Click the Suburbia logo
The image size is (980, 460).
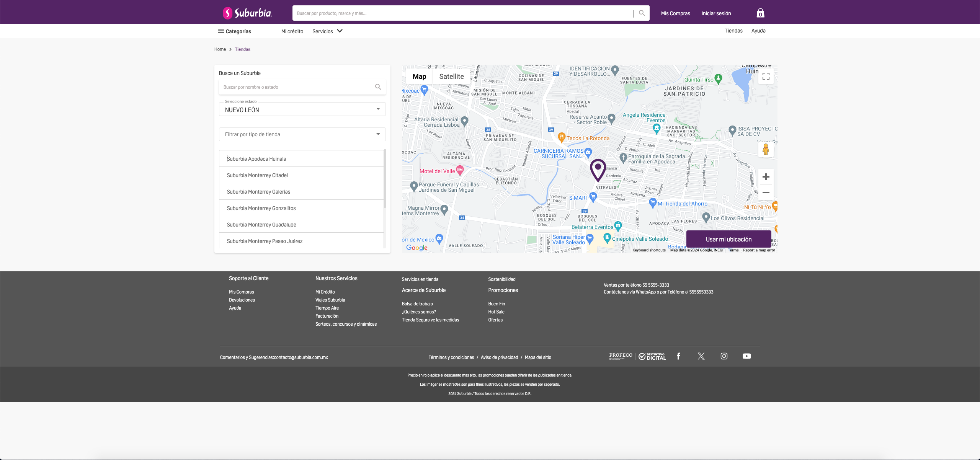(x=247, y=13)
